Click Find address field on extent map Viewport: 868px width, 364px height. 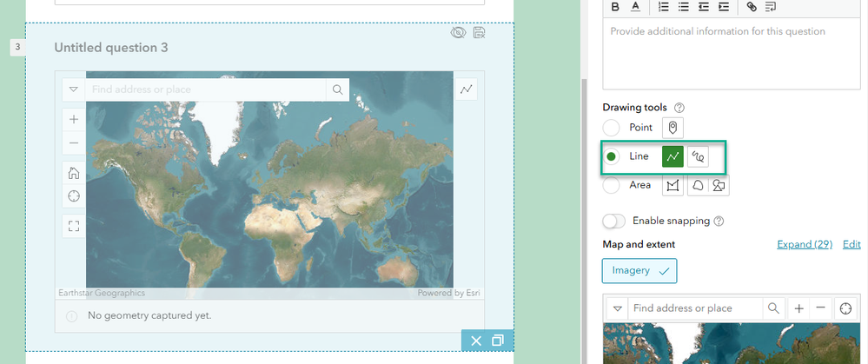[x=695, y=308]
